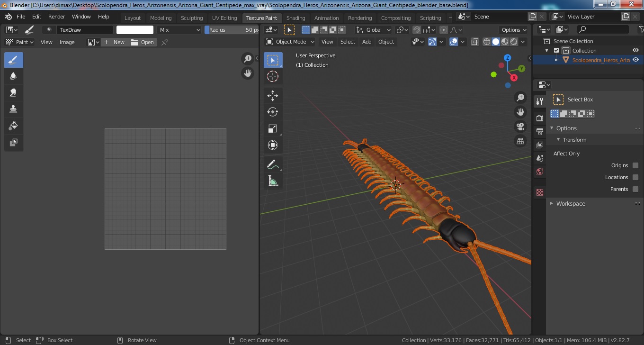Choose the Annotate tool
This screenshot has width=644, height=345.
point(273,164)
